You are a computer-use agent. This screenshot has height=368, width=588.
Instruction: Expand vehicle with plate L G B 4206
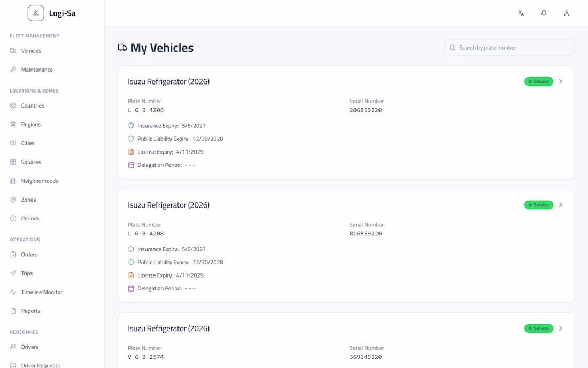coord(561,81)
